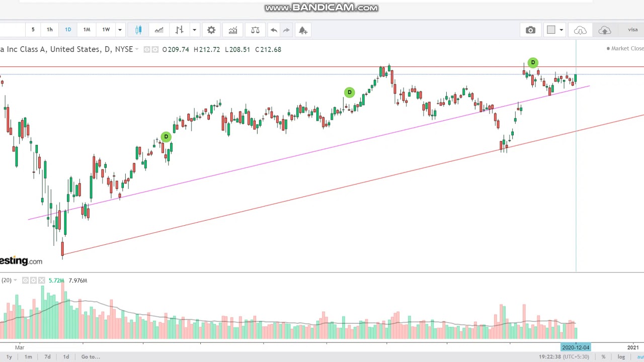This screenshot has width=644, height=362.
Task: Open chart properties gear settings
Action: pos(211,30)
